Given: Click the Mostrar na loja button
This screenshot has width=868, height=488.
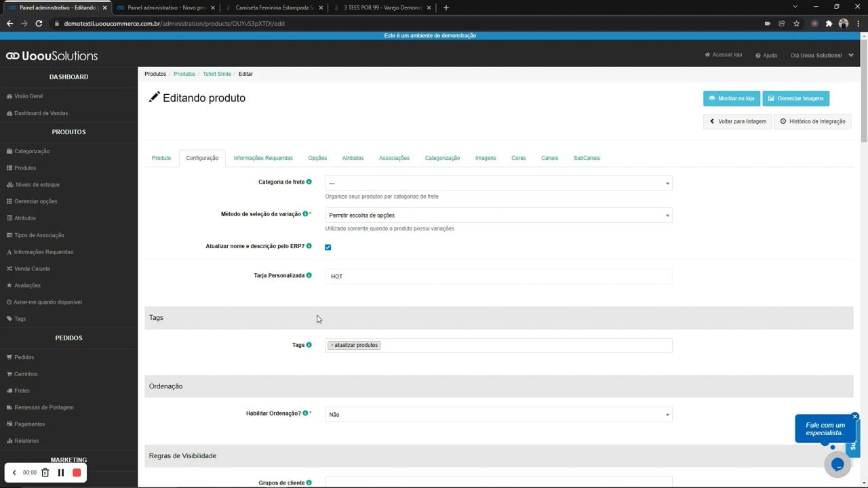Looking at the screenshot, I should click(732, 98).
